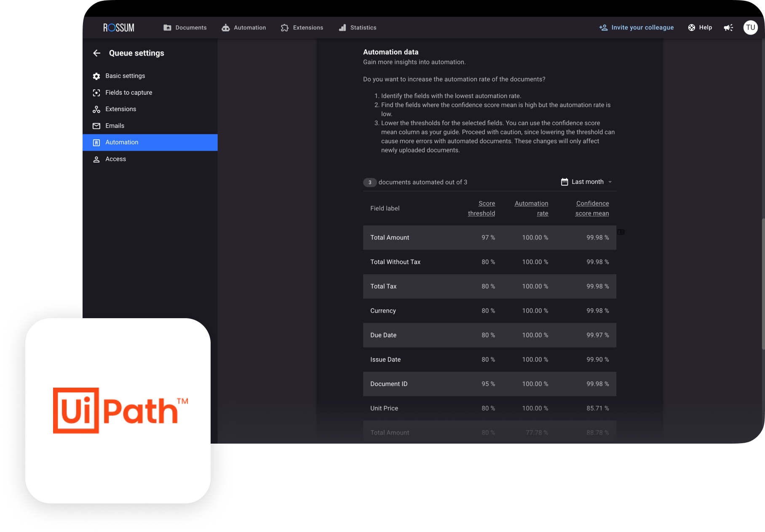Select the Issue Date row
Image resolution: width=765 pixels, height=532 pixels.
coord(489,360)
